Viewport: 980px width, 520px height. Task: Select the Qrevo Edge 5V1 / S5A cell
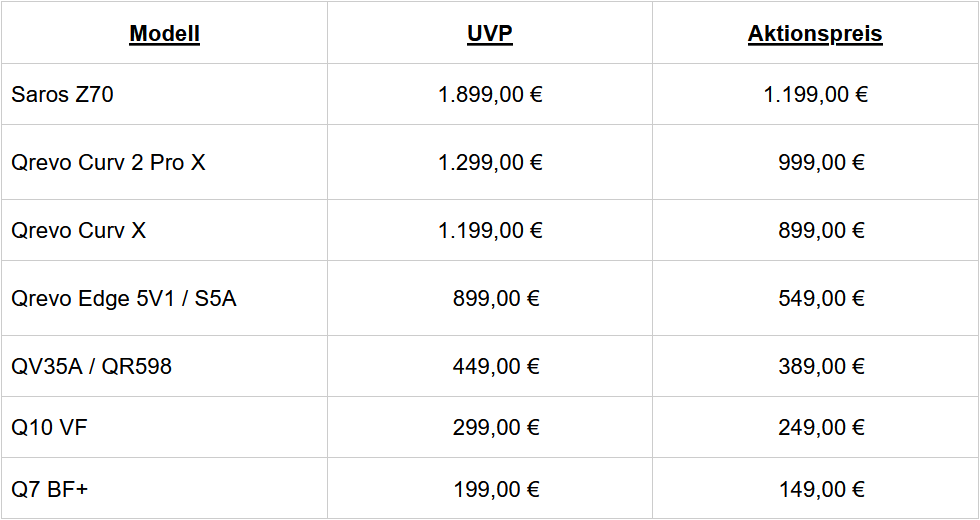(124, 298)
